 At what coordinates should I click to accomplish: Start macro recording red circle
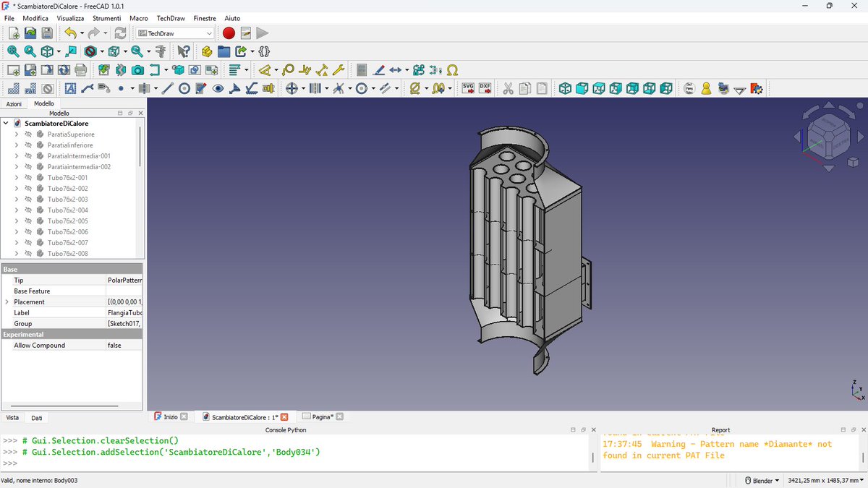pos(229,33)
